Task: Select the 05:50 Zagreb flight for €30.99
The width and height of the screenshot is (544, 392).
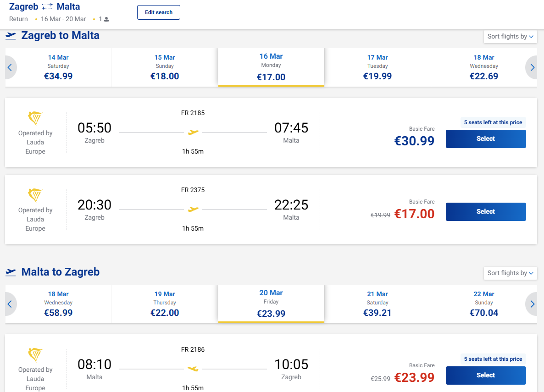Action: (486, 139)
